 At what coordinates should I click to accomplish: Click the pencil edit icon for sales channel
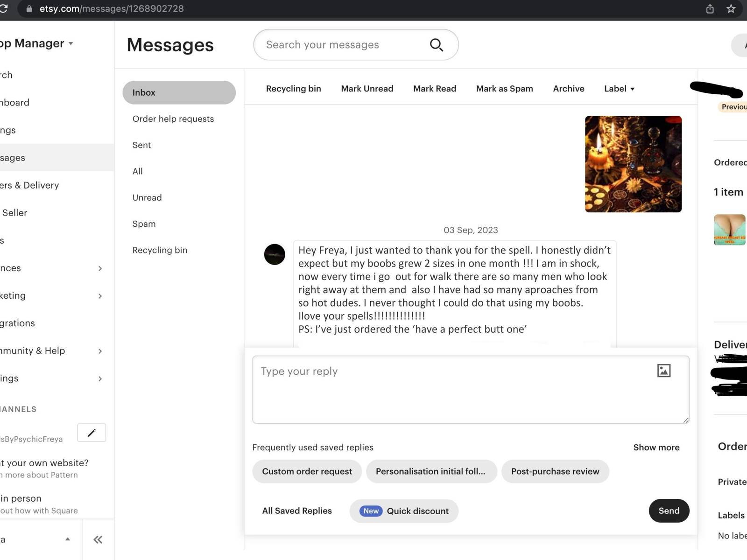pyautogui.click(x=92, y=433)
